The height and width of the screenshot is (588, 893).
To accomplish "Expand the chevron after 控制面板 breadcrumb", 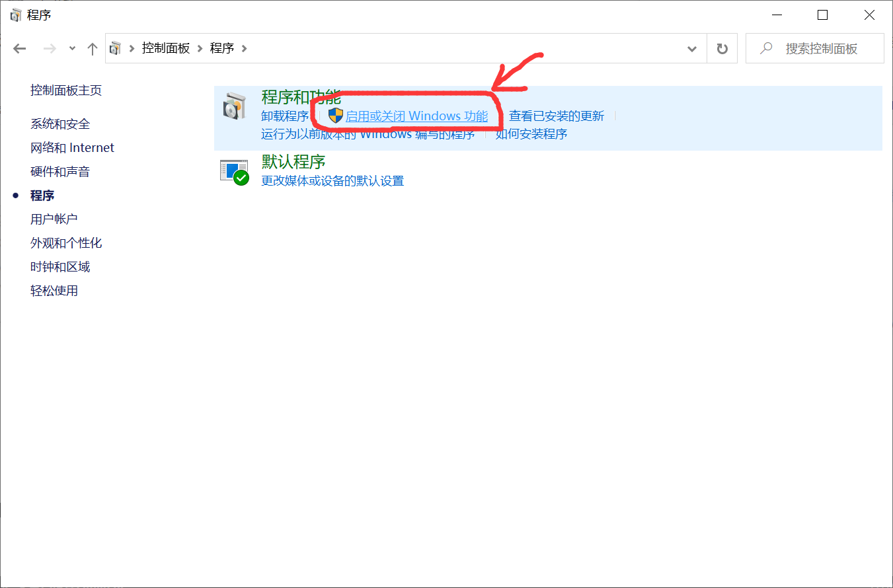I will click(x=200, y=48).
